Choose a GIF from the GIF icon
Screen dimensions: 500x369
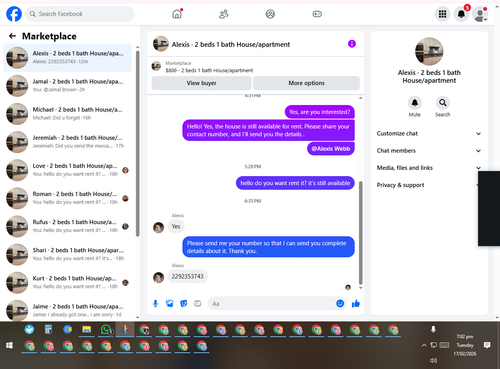click(x=198, y=304)
